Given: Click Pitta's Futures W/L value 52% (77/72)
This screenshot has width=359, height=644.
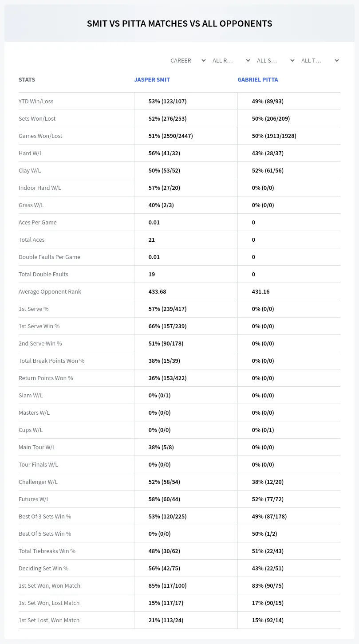Looking at the screenshot, I should 268,499.
